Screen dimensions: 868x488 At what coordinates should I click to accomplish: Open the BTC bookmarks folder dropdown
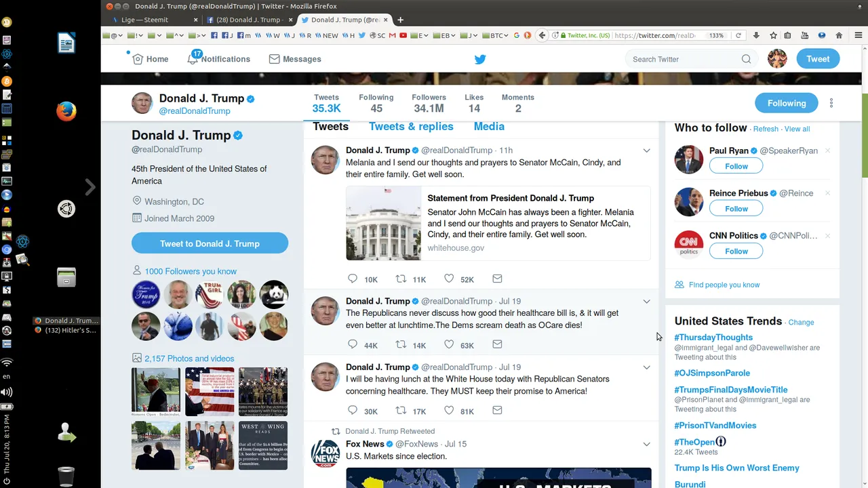coord(494,35)
